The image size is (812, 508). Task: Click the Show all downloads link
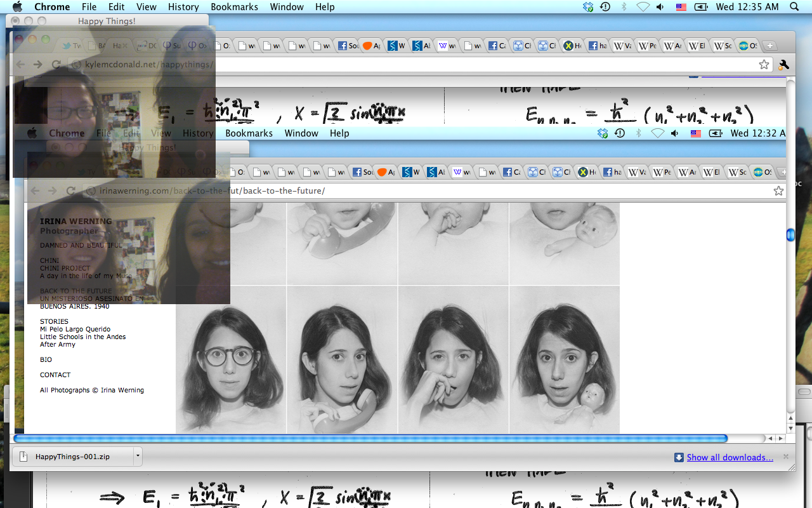[x=730, y=457]
